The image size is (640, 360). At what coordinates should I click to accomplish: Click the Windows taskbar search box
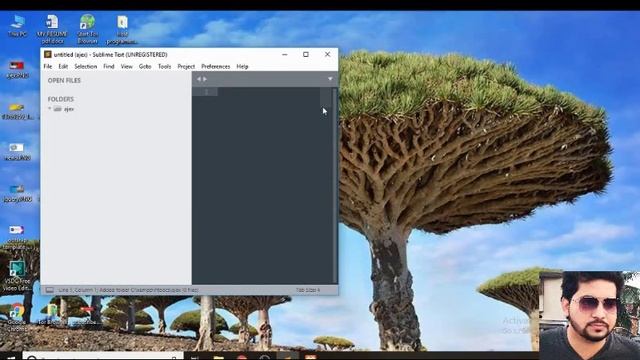pos(102,356)
